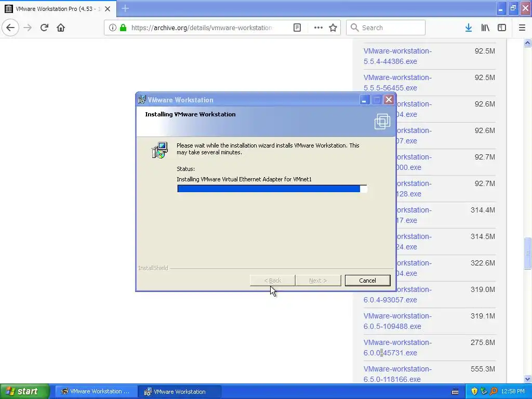This screenshot has height=399, width=532.
Task: Click the address bar URL field
Action: [x=202, y=28]
